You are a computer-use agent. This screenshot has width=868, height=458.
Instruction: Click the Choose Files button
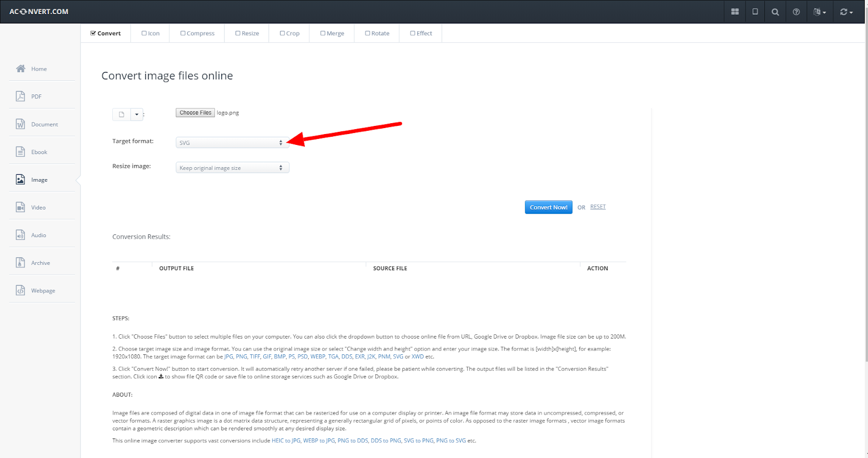point(195,112)
